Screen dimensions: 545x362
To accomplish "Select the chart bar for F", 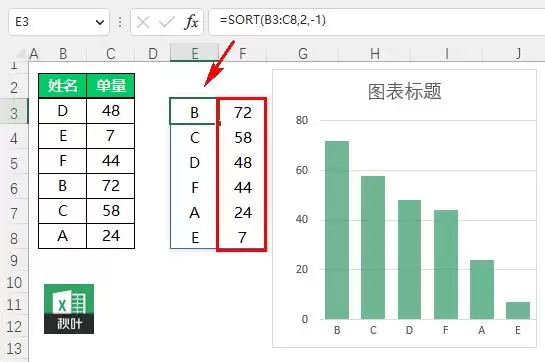I will point(446,264).
